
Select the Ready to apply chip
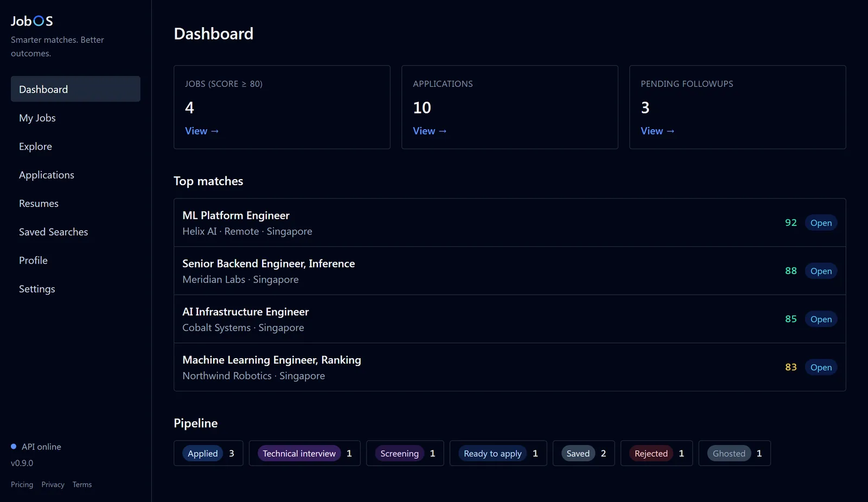point(498,453)
